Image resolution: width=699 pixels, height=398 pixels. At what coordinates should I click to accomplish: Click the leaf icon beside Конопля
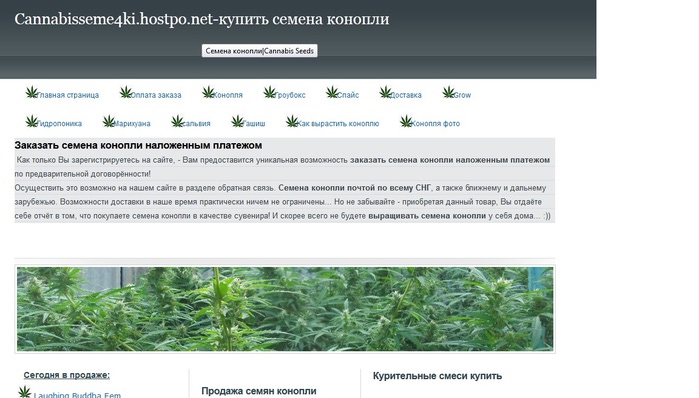(208, 92)
